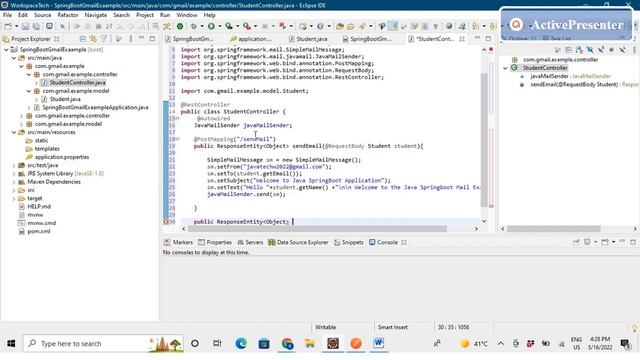Click the Search flashlight toolbar icon
The image size is (640, 360).
(362, 26)
